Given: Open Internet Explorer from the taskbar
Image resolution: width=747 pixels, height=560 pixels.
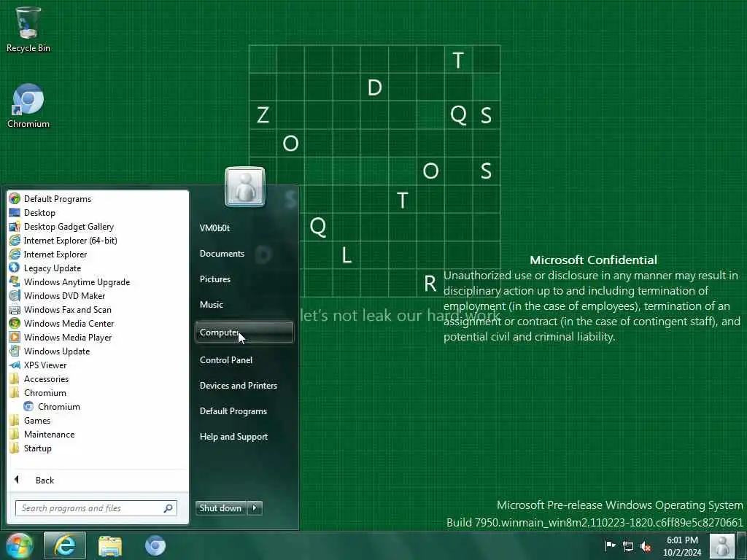Looking at the screenshot, I should click(x=65, y=545).
